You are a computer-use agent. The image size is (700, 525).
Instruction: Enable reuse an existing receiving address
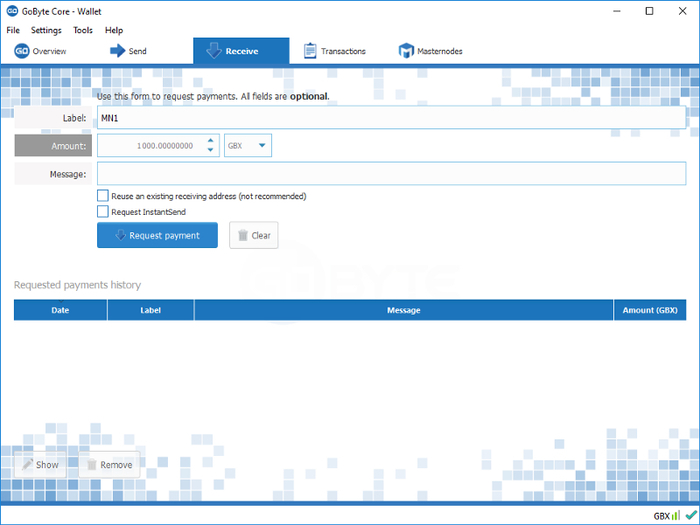pyautogui.click(x=103, y=196)
